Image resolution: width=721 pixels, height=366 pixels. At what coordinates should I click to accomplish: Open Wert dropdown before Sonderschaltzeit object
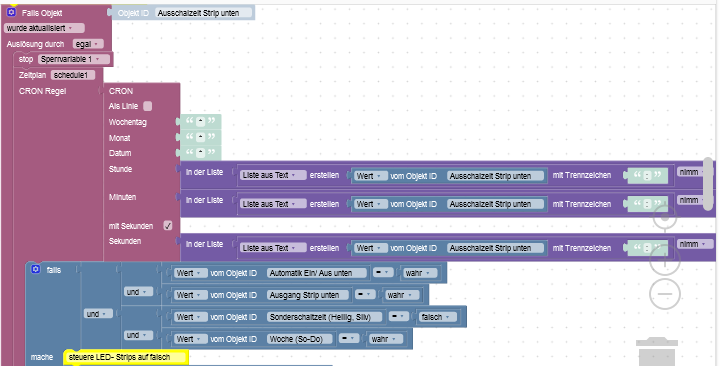[x=190, y=317]
